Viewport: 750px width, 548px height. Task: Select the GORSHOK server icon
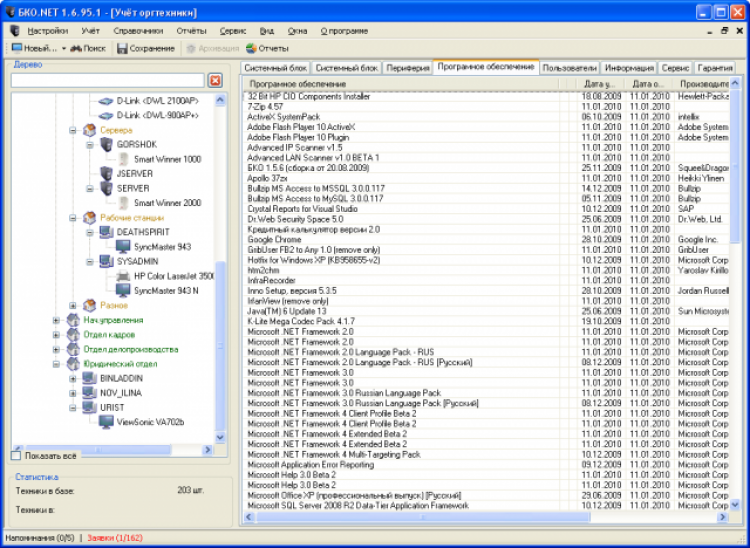coord(106,144)
